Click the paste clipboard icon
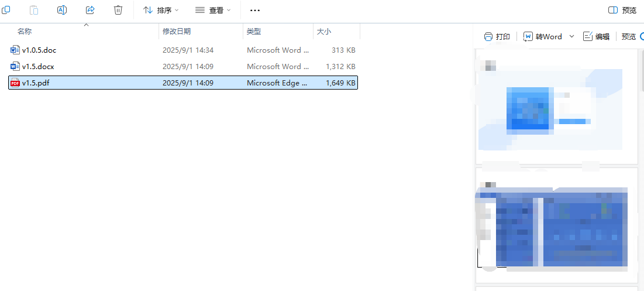Viewport: 644px width, 291px height. point(34,10)
